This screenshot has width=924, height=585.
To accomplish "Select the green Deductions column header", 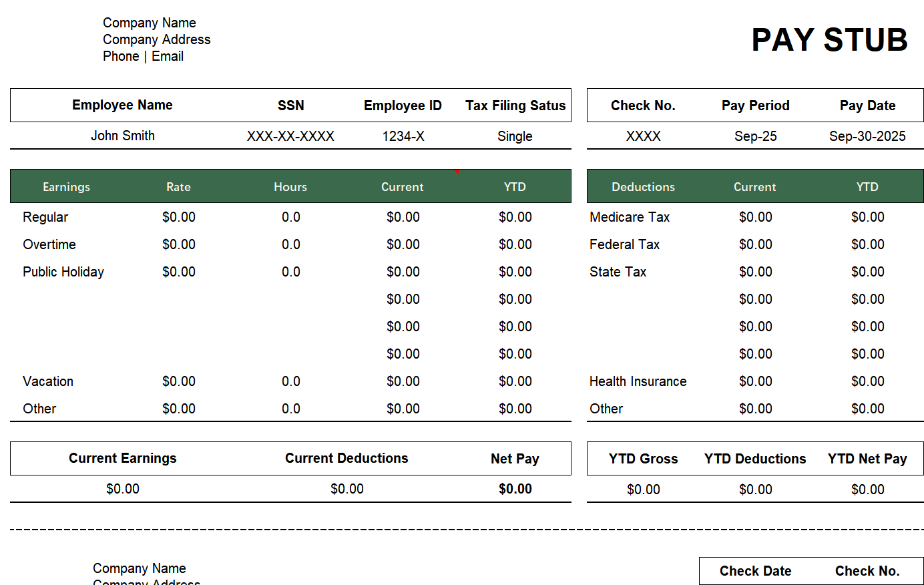I will pos(643,187).
